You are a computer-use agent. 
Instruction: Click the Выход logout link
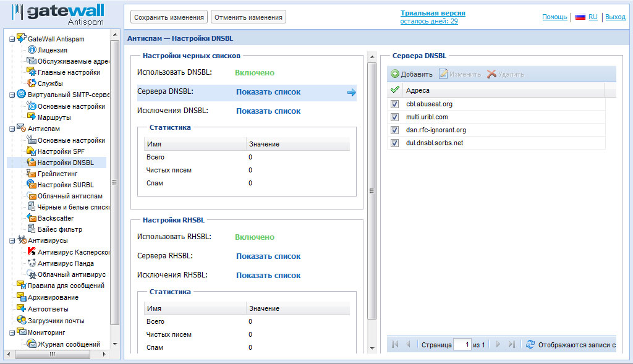tap(615, 17)
